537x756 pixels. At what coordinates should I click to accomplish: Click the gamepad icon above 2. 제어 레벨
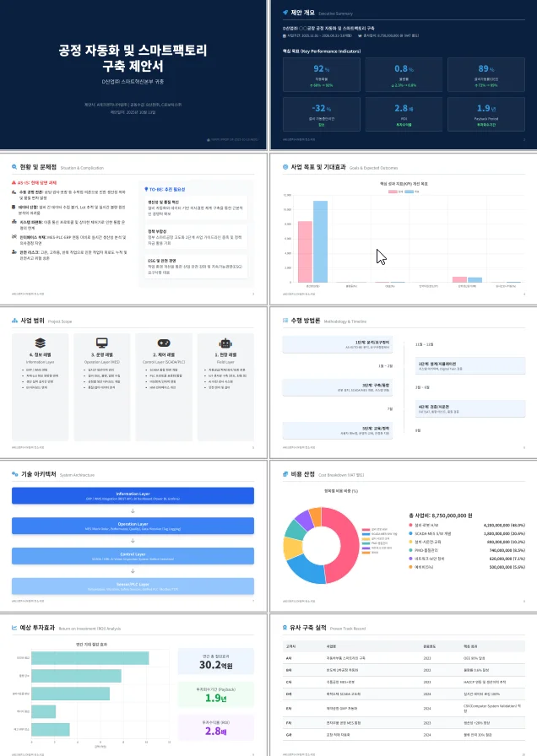pos(164,343)
